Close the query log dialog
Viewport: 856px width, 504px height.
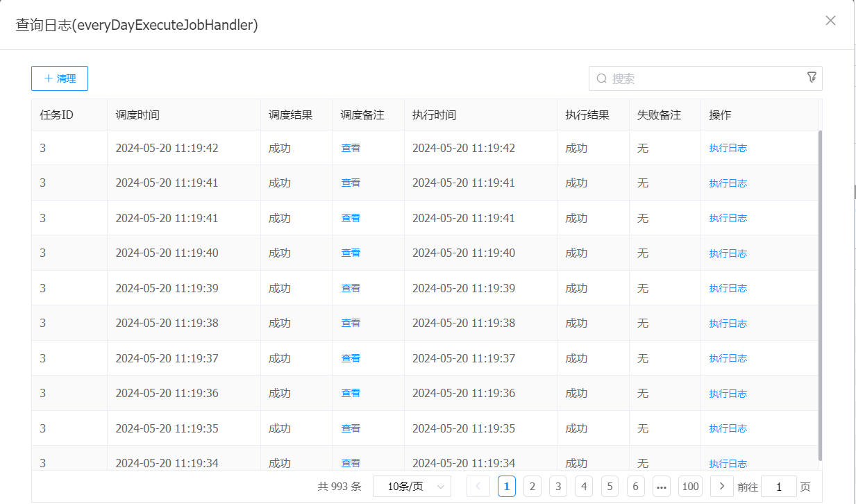tap(830, 21)
